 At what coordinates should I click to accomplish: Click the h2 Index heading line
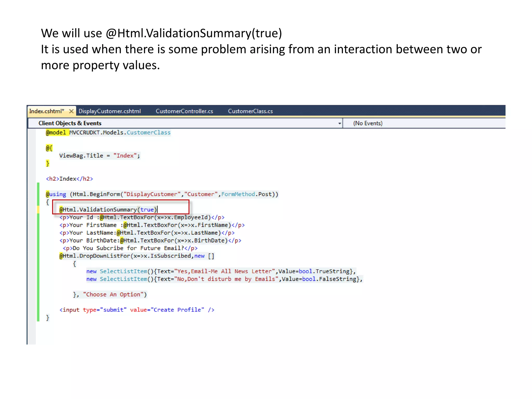(x=69, y=179)
